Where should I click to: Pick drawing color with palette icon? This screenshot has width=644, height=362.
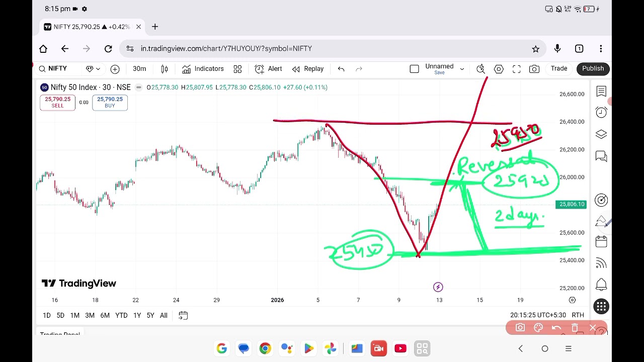[x=538, y=328]
